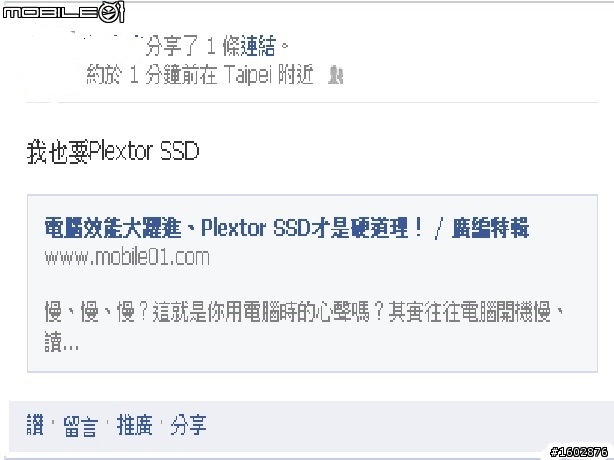Click the 廣編特輯 part of the article title

pos(491,228)
